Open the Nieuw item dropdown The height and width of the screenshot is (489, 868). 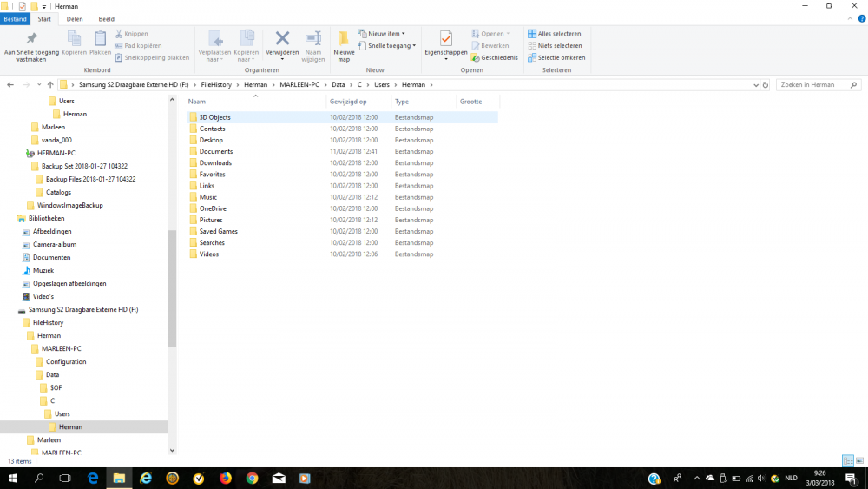(382, 34)
